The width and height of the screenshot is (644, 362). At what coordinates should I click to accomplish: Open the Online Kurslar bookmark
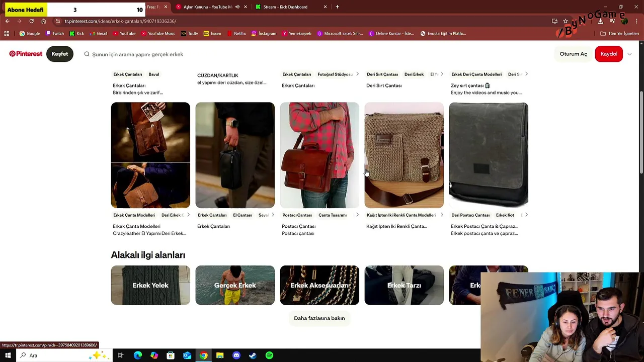click(x=391, y=34)
